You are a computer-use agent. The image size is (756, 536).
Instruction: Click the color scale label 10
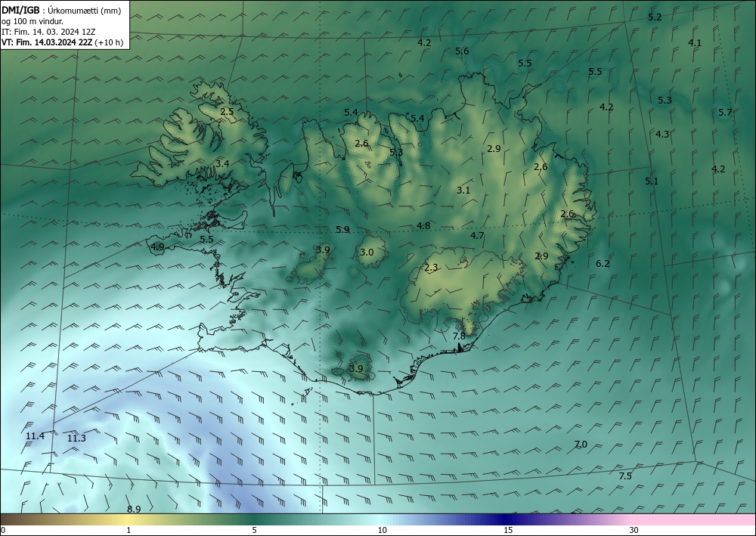click(x=382, y=530)
